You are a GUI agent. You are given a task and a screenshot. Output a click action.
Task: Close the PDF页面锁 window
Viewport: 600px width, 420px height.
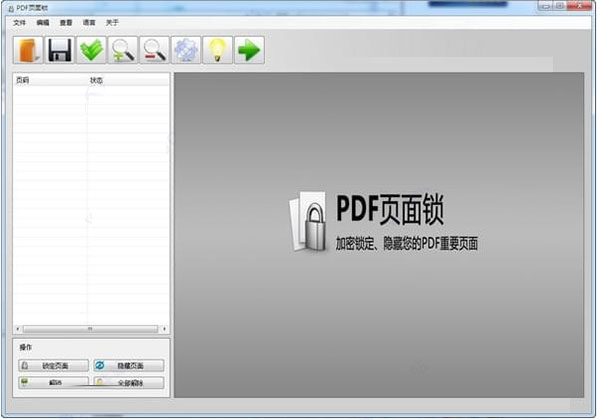coord(579,5)
